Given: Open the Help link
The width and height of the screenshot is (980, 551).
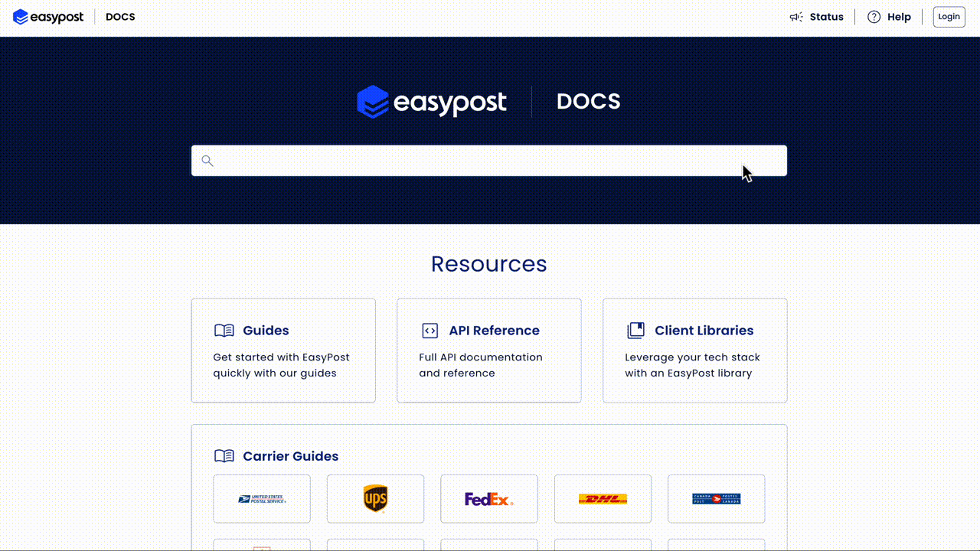Looking at the screenshot, I should (899, 17).
